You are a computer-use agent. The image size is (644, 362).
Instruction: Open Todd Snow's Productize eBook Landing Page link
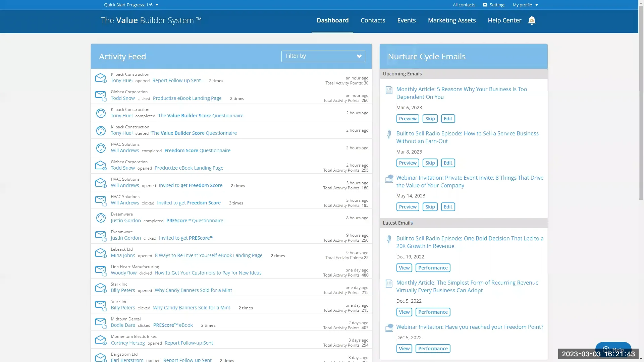click(x=187, y=98)
